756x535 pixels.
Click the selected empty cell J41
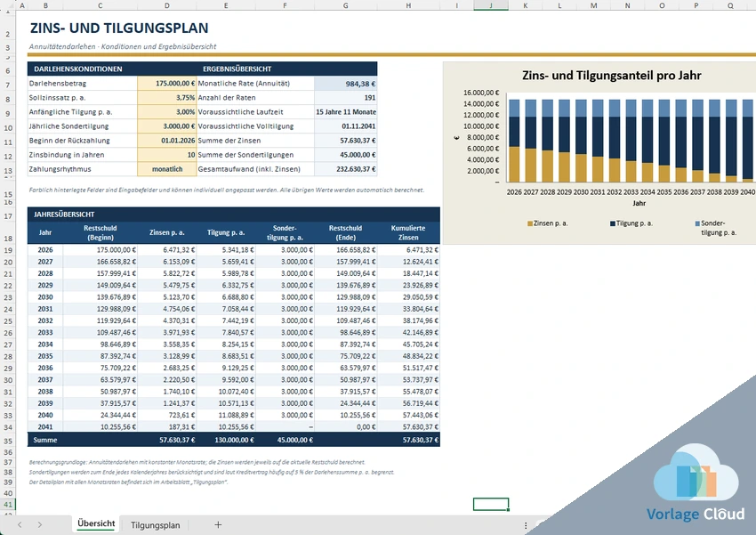[491, 504]
